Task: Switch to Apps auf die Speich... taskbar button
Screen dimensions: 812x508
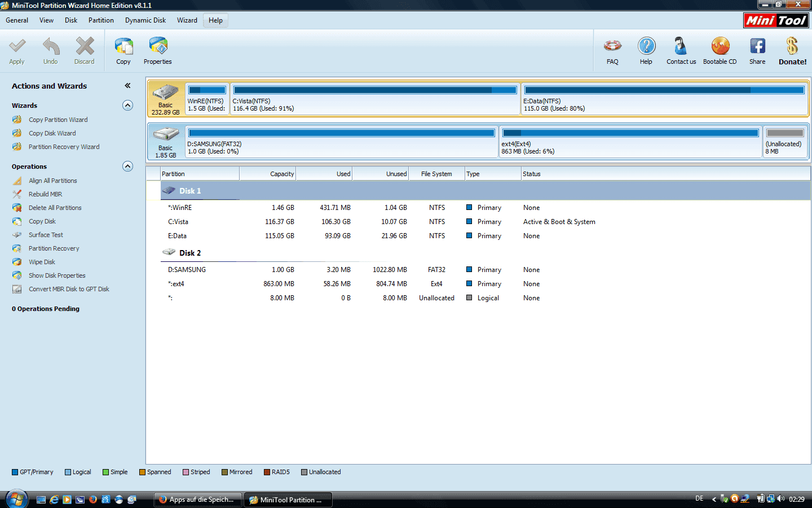Action: click(198, 500)
